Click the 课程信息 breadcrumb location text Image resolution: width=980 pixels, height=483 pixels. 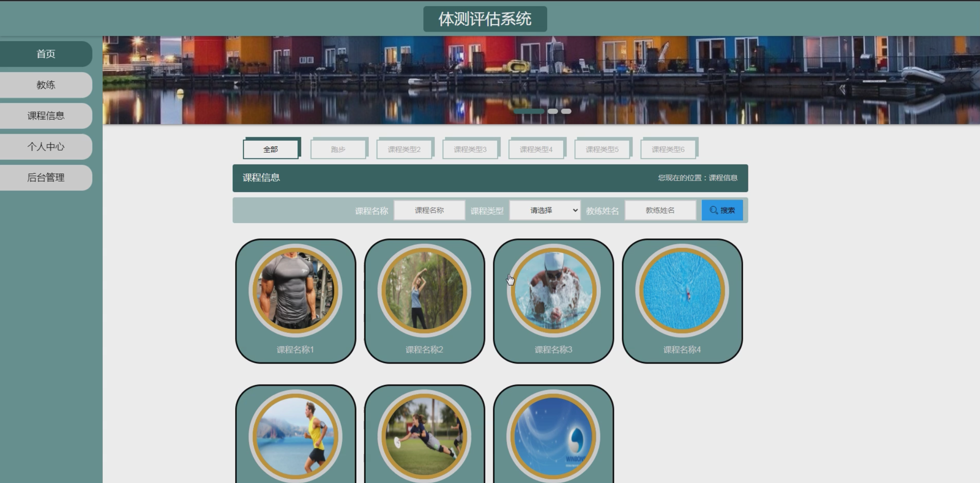click(723, 178)
